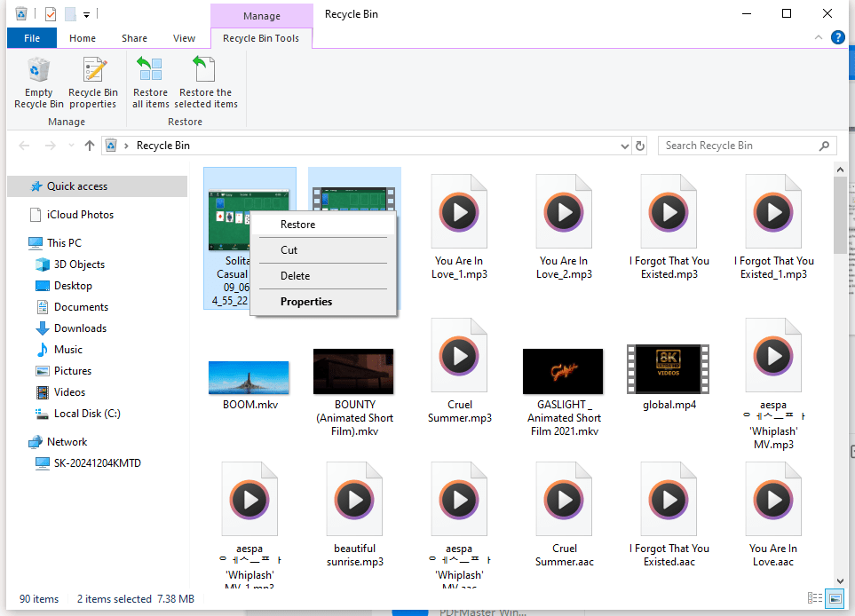
Task: Click the scrollbar up arrow on the right
Action: pyautogui.click(x=840, y=168)
